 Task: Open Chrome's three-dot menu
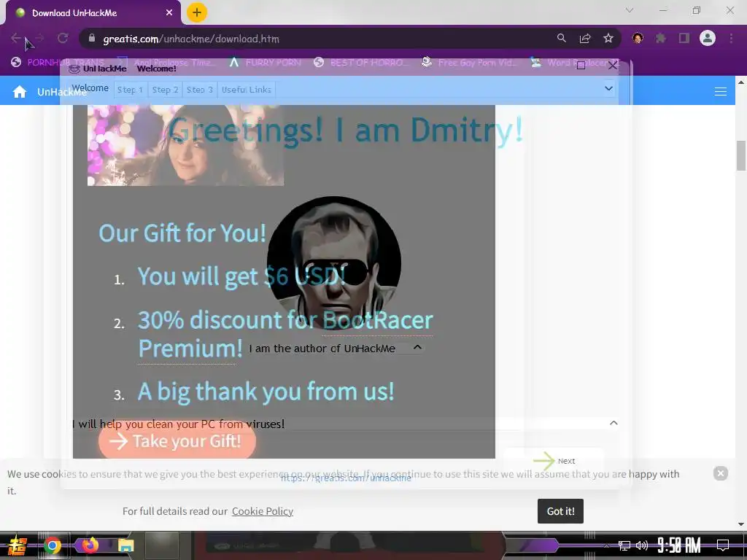[731, 38]
